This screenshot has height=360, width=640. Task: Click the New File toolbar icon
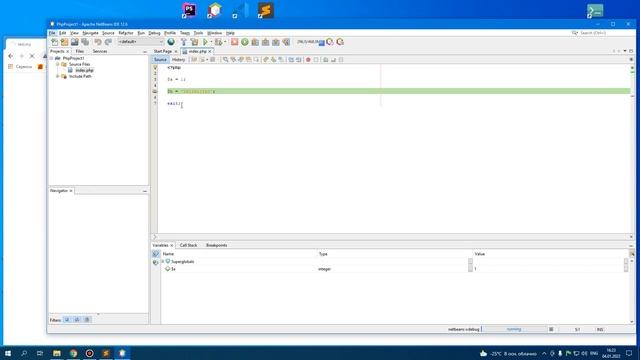click(54, 42)
